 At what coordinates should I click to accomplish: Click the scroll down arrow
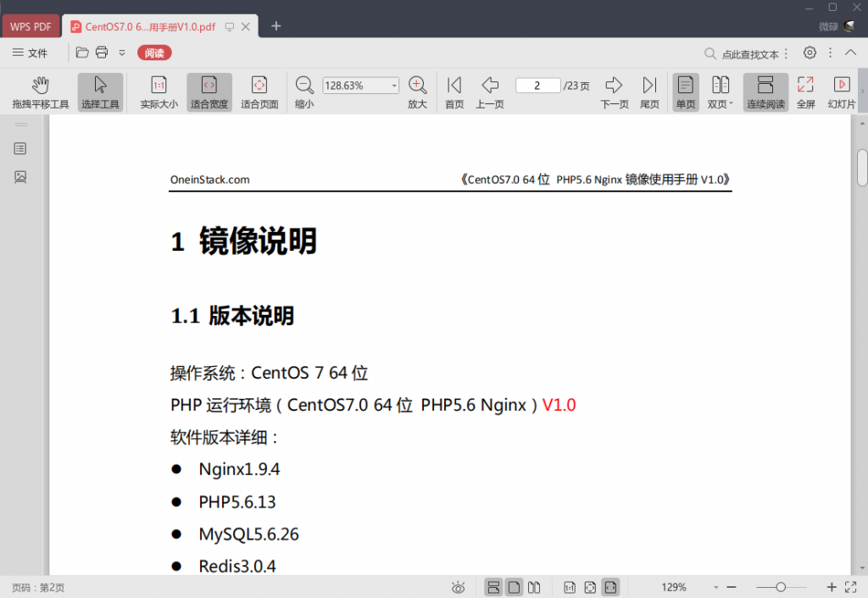(x=862, y=568)
